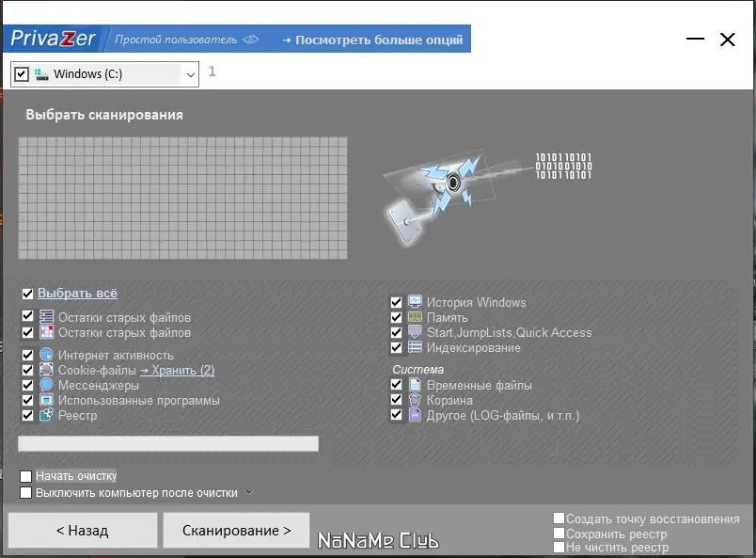
Task: Enable Начать очистку checkbox
Action: (26, 476)
